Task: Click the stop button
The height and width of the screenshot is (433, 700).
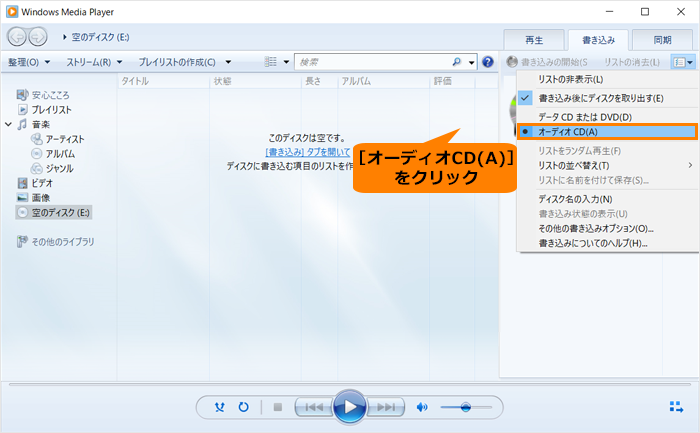Action: (278, 407)
